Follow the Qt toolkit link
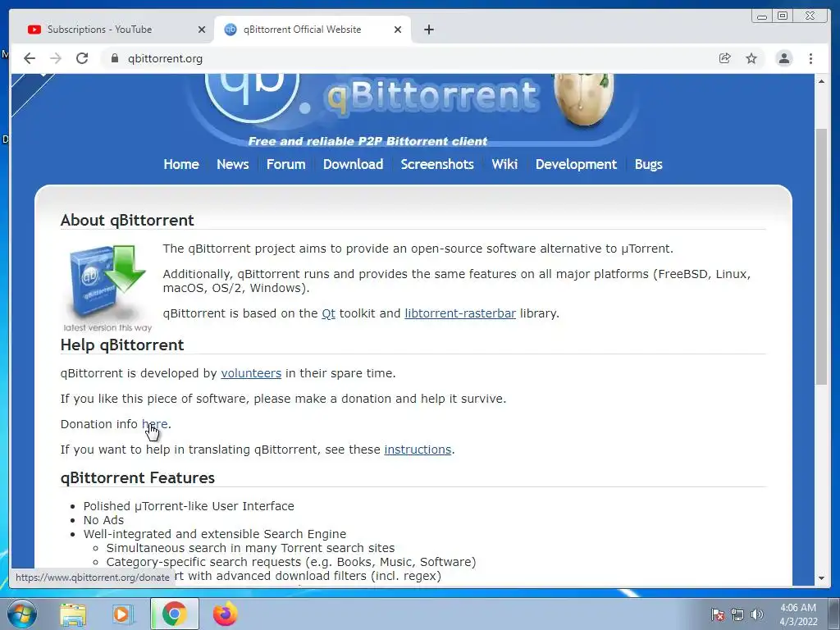The height and width of the screenshot is (630, 840). 328,313
